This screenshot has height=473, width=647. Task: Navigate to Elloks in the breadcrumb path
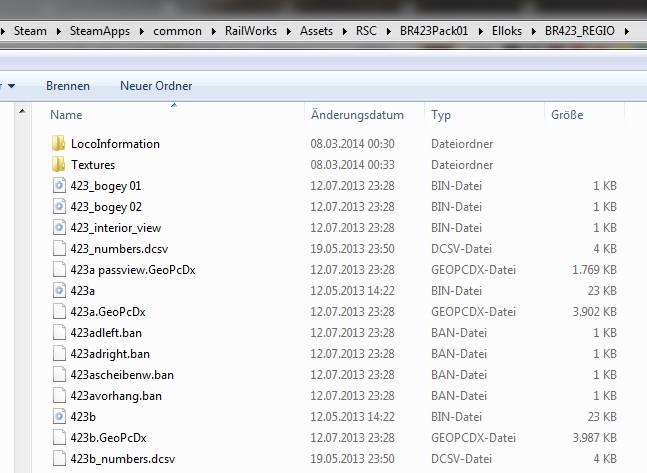507,31
